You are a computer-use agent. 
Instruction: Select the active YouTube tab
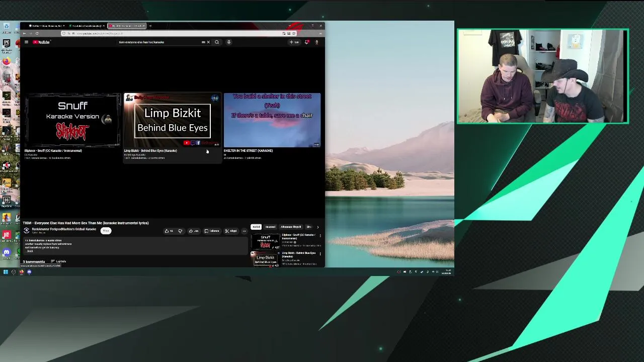click(x=127, y=26)
